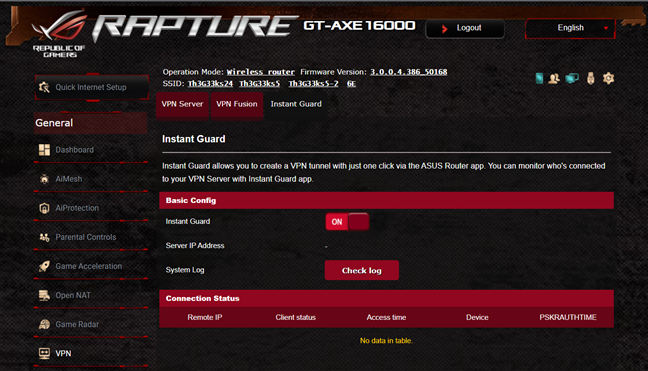648x371 pixels.
Task: Switch to the VPN Server tab
Action: pos(182,105)
